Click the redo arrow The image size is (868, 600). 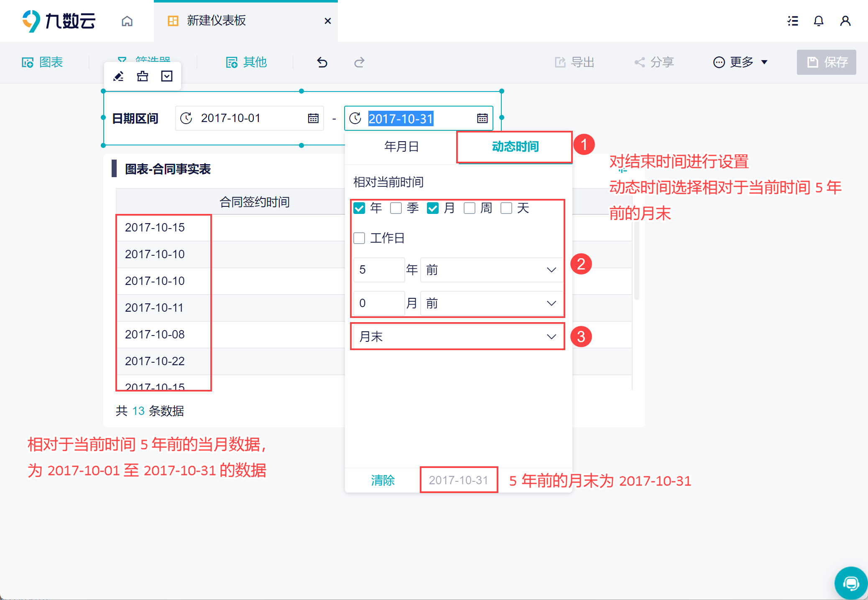click(x=359, y=62)
